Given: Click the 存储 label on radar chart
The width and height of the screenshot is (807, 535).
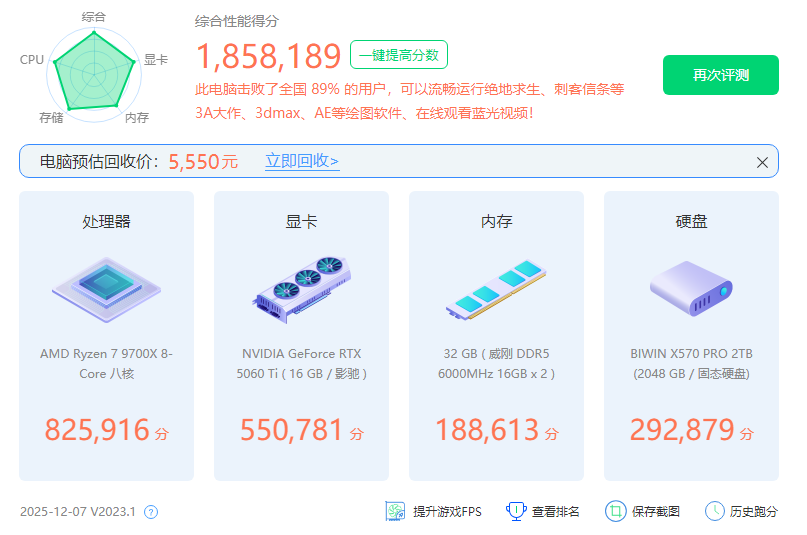Looking at the screenshot, I should click(x=51, y=118).
